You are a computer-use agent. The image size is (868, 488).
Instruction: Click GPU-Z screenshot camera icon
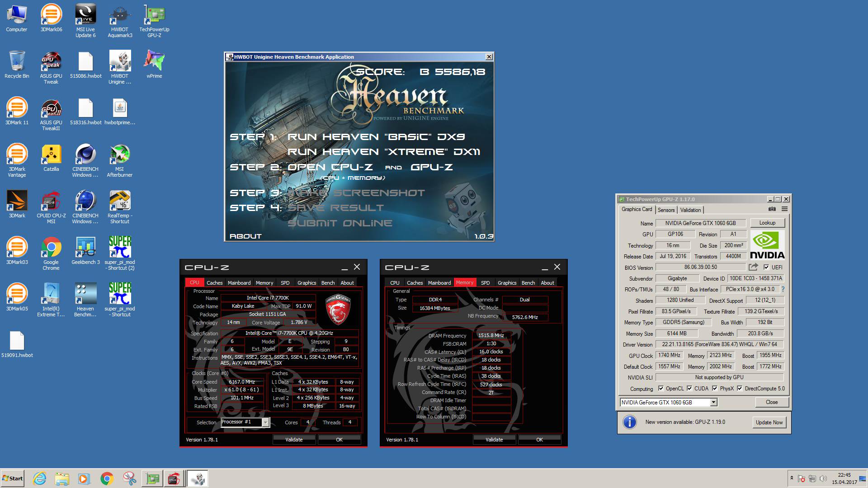click(772, 209)
